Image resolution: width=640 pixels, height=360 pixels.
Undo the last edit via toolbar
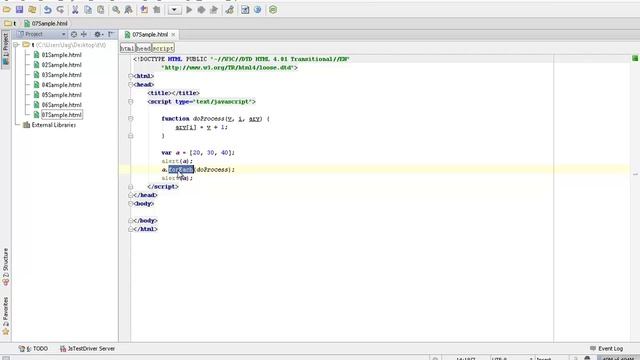coord(47,9)
